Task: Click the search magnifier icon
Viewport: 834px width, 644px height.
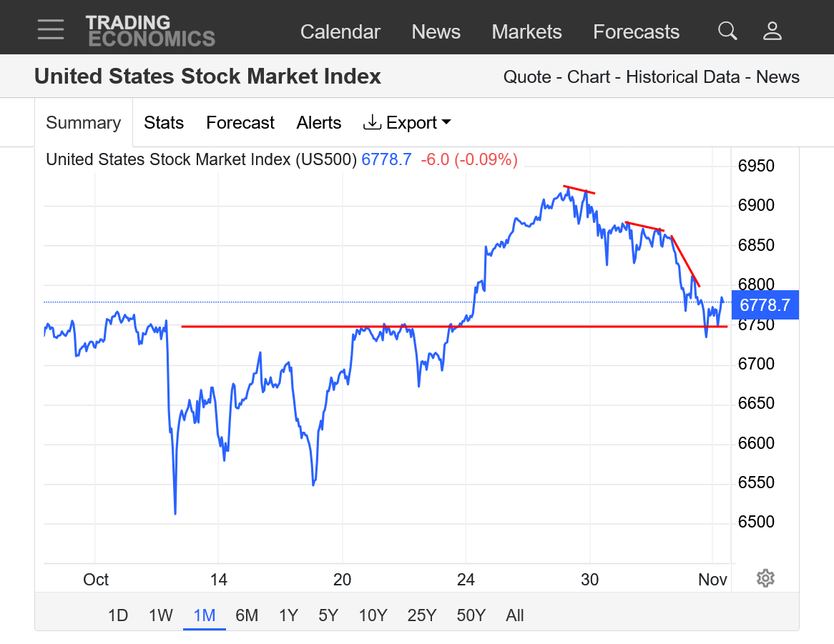Action: coord(727,31)
